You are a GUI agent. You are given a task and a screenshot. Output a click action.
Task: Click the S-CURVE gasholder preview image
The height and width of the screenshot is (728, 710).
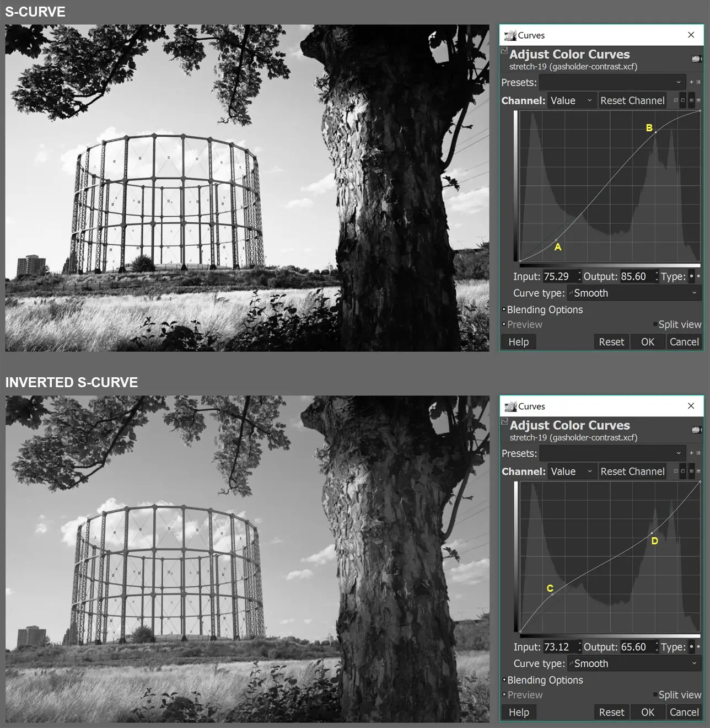click(247, 188)
